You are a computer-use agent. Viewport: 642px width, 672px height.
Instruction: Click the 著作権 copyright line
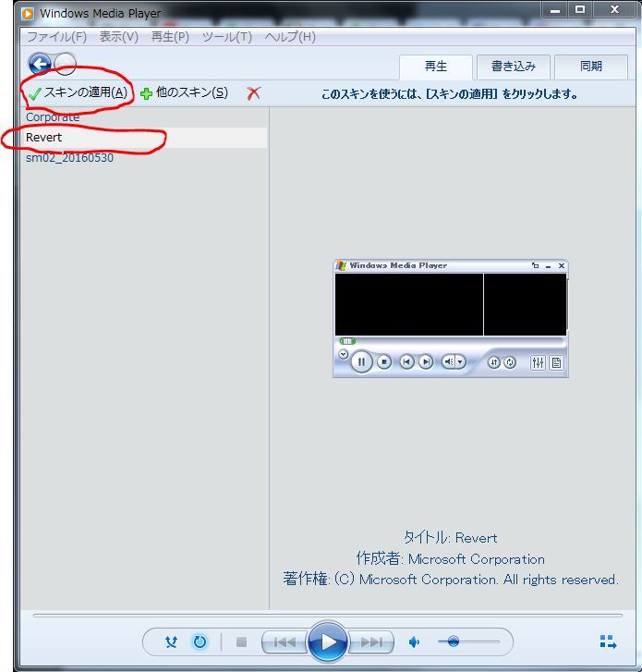click(x=451, y=580)
